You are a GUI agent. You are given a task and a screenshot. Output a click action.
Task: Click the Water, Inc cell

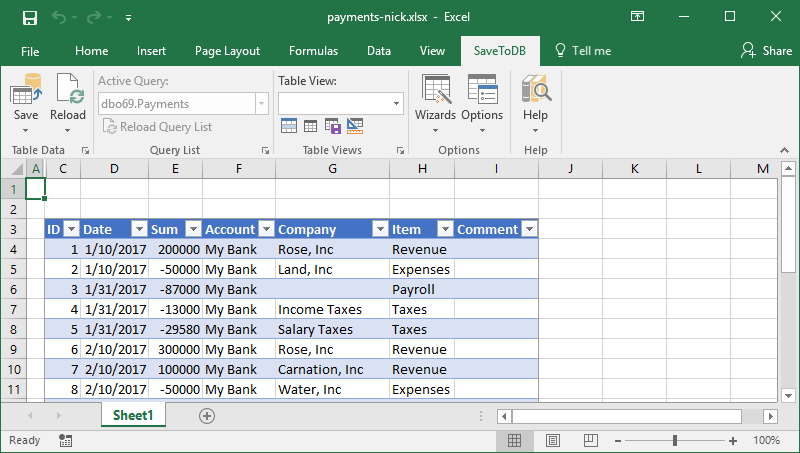pyautogui.click(x=332, y=390)
